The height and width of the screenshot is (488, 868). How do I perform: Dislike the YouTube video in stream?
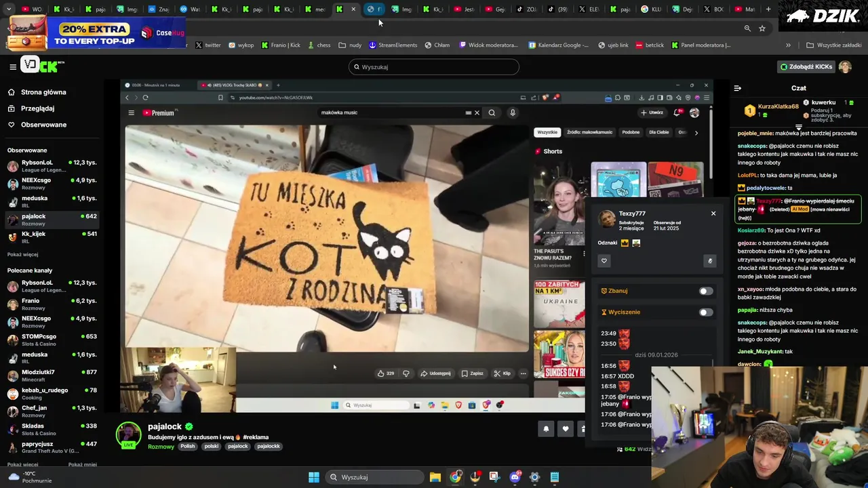coord(406,373)
